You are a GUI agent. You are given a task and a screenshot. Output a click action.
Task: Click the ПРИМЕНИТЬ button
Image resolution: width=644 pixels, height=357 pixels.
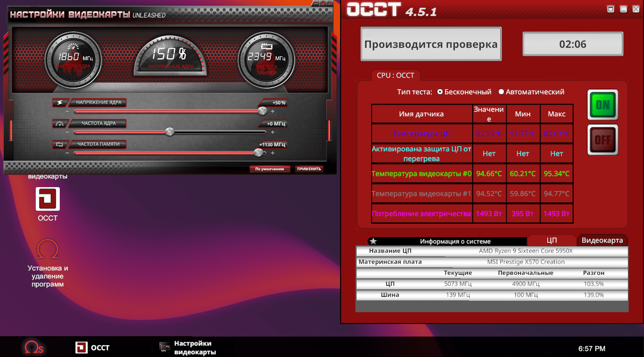[309, 169]
